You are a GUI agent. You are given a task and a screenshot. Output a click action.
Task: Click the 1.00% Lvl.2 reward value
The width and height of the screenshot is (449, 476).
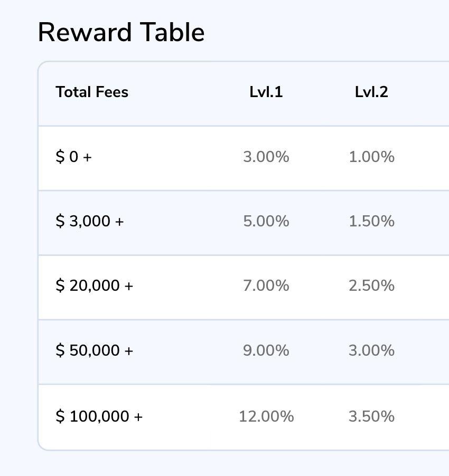(x=371, y=157)
